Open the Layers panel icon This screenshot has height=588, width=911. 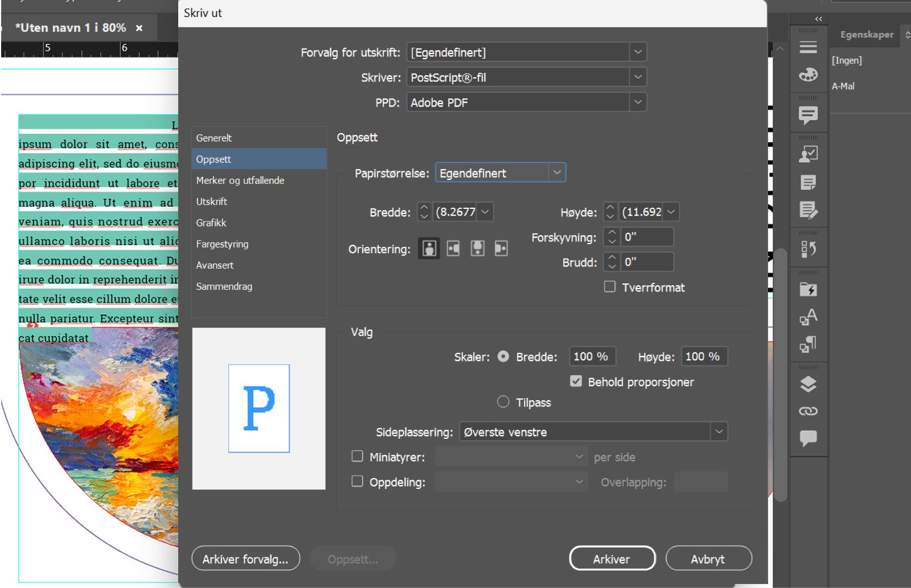tap(808, 384)
